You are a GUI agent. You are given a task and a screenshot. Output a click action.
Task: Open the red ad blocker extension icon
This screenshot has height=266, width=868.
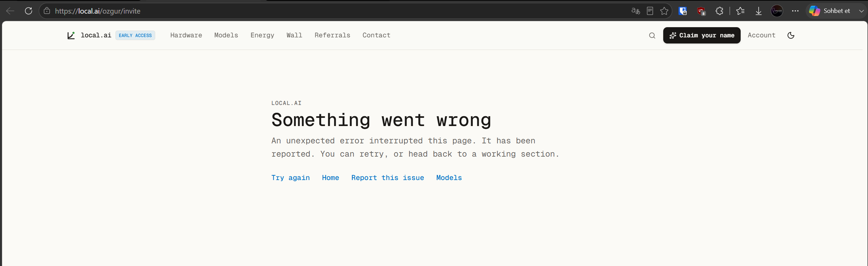tap(701, 11)
